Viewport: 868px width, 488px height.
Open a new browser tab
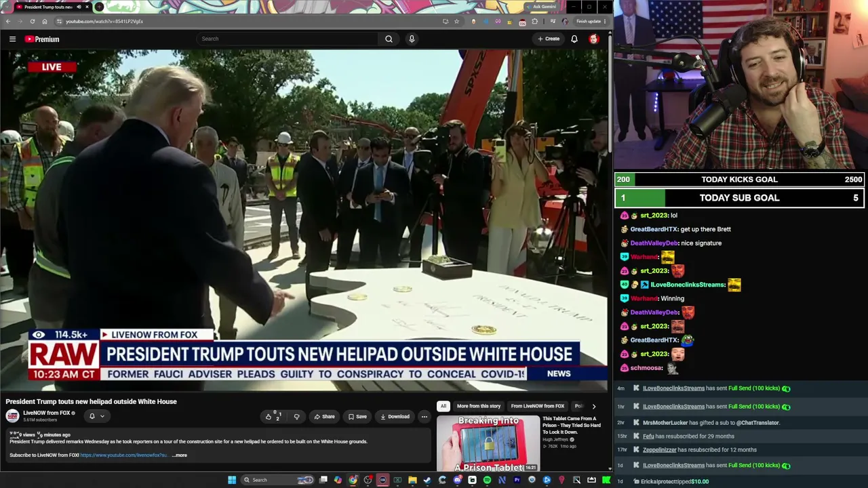99,7
